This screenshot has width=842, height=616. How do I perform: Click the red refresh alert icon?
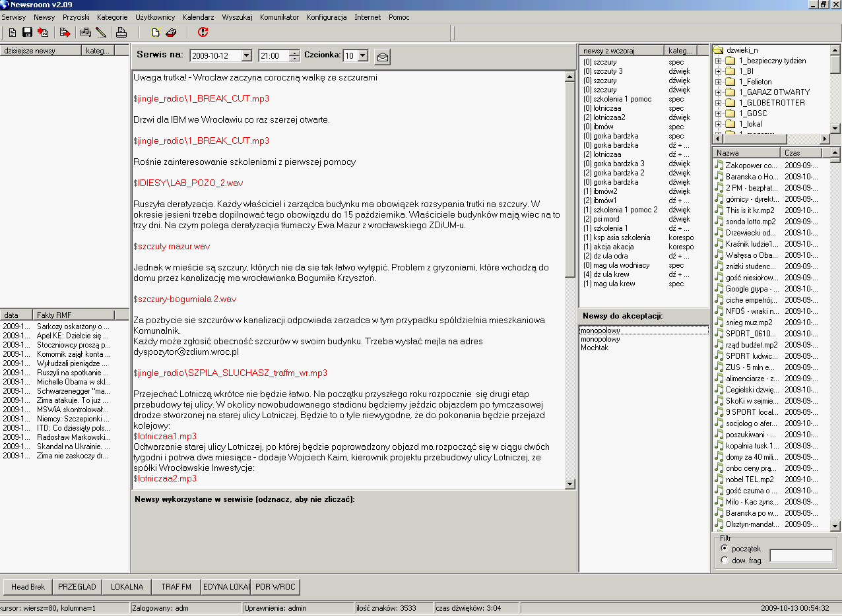click(x=203, y=32)
